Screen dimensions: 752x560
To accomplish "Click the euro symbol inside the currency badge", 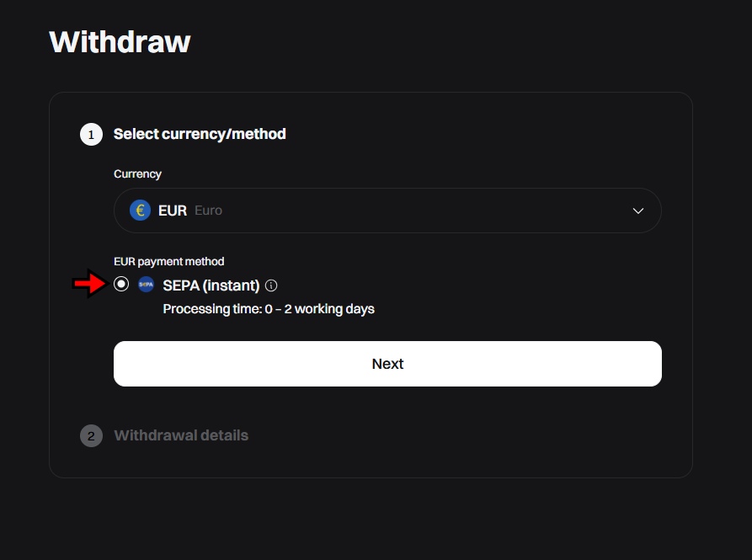I will pos(138,210).
